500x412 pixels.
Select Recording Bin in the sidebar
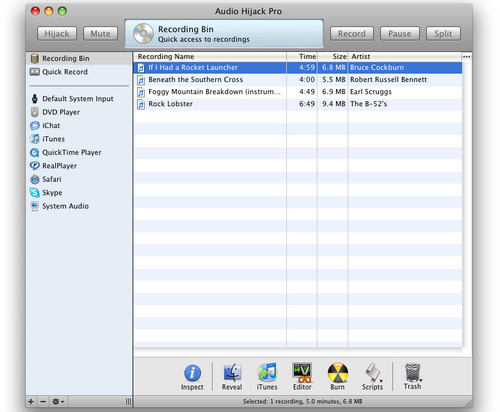point(79,58)
